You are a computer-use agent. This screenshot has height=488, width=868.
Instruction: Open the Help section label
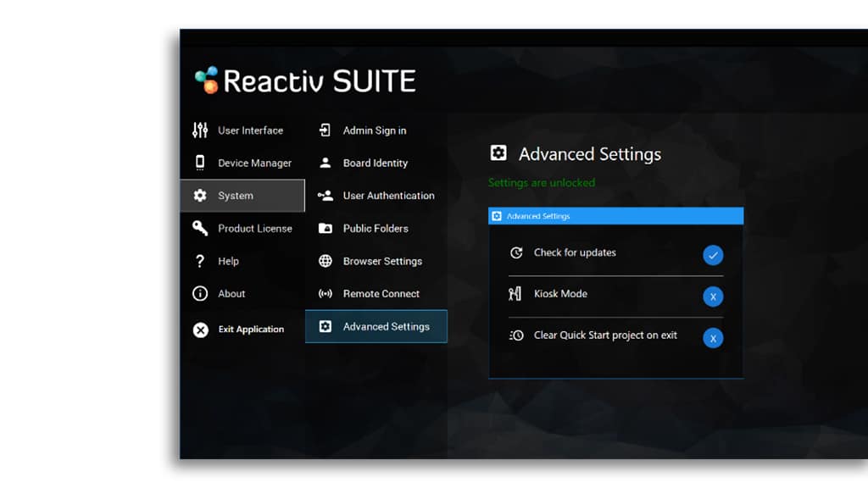click(x=228, y=261)
